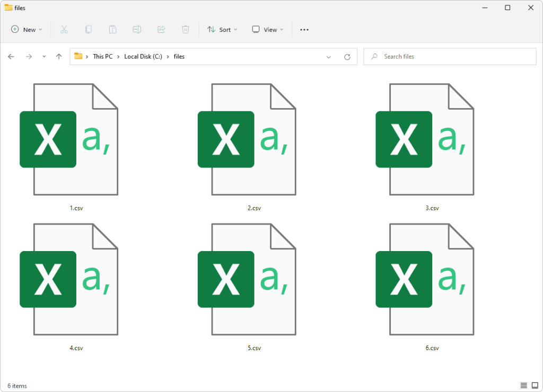The width and height of the screenshot is (543, 392).
Task: Expand the New item dropdown
Action: point(26,29)
